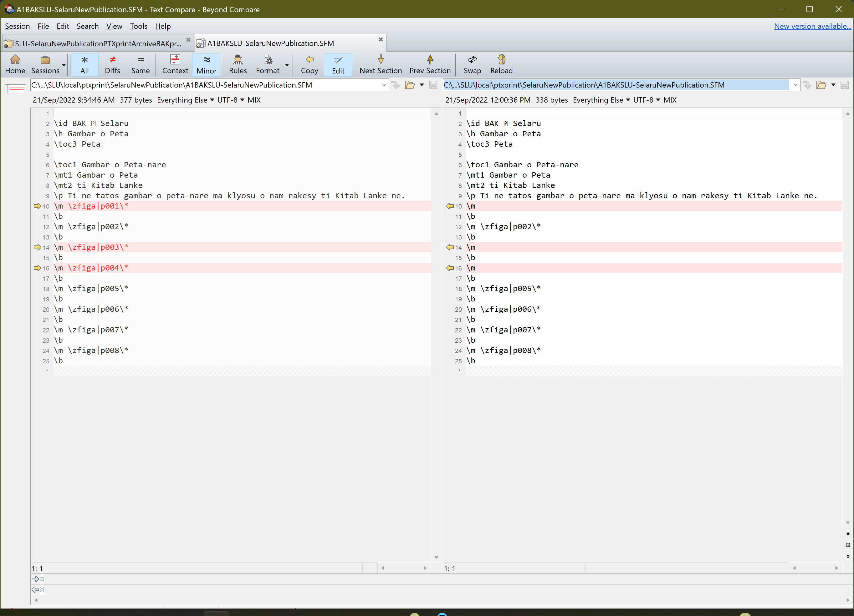Jump to Next Section
The image size is (854, 616).
[x=380, y=64]
